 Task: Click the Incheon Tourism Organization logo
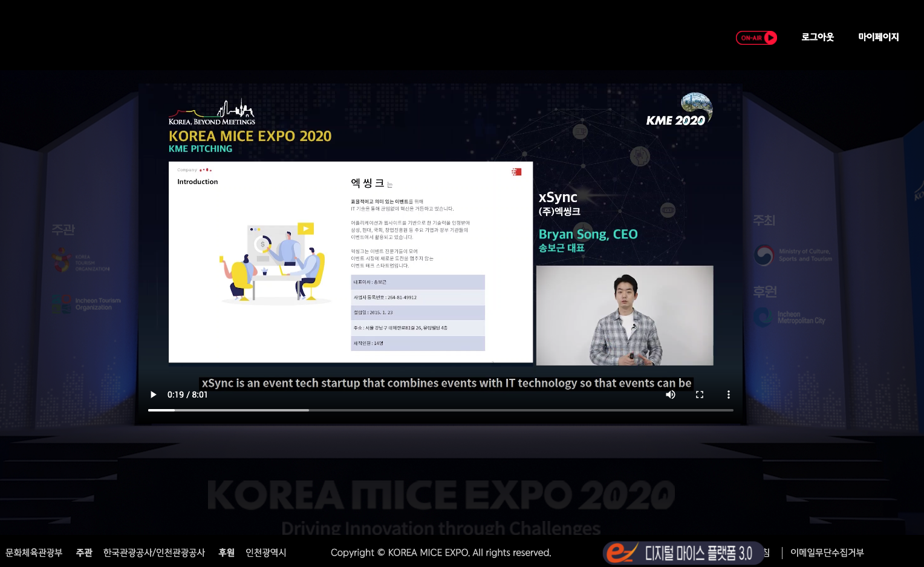coord(86,304)
